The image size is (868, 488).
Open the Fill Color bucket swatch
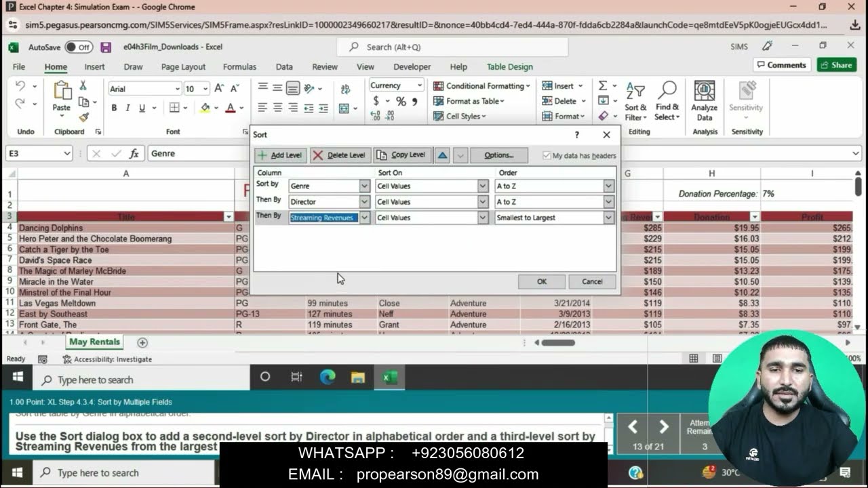(x=205, y=108)
